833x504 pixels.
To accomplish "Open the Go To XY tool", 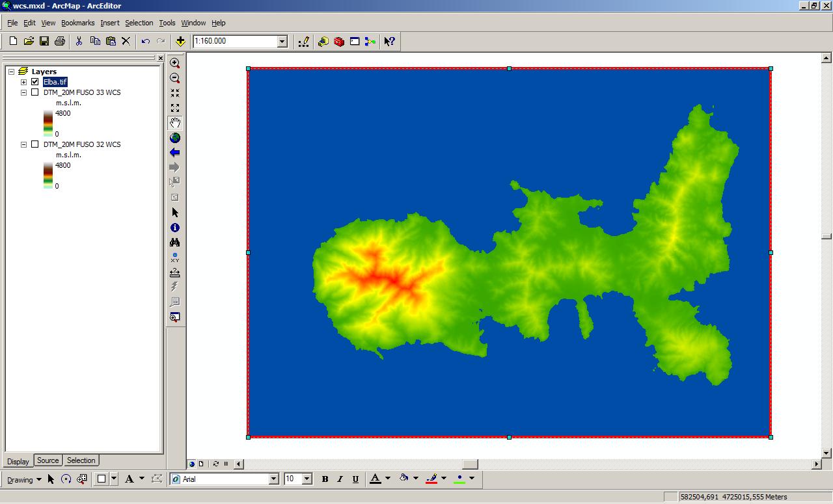I will [x=174, y=258].
